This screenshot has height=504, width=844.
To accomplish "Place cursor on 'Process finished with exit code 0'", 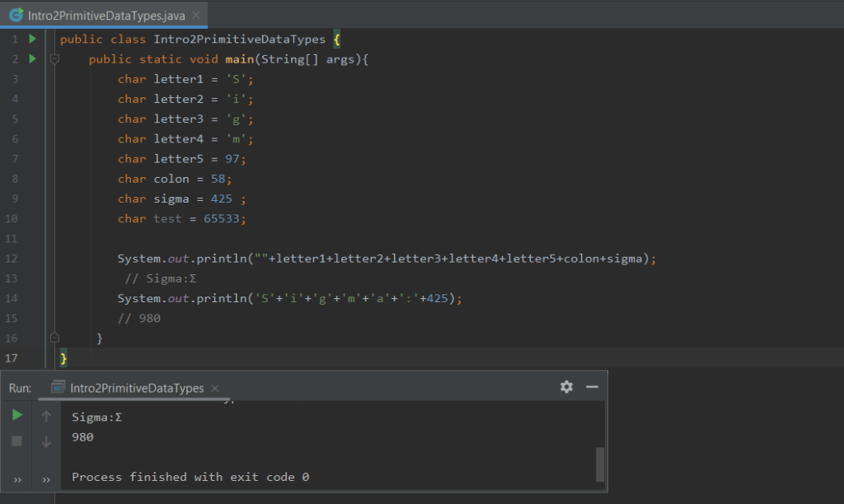I will click(x=190, y=477).
